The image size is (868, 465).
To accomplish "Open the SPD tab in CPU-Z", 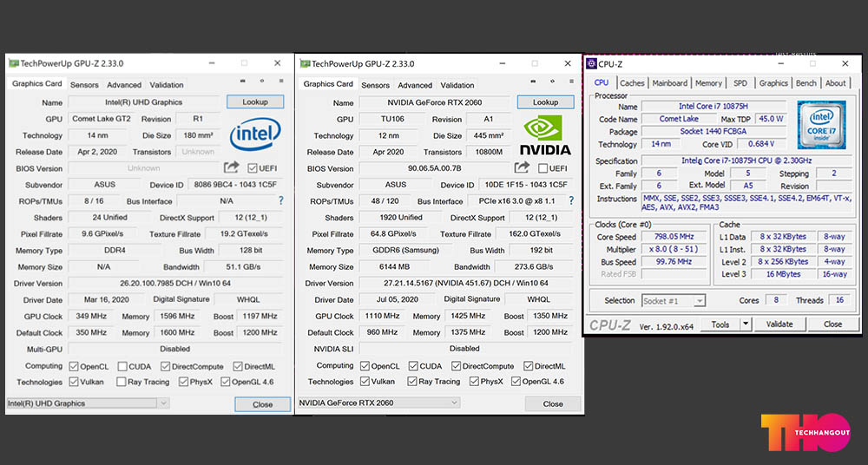I will (740, 83).
